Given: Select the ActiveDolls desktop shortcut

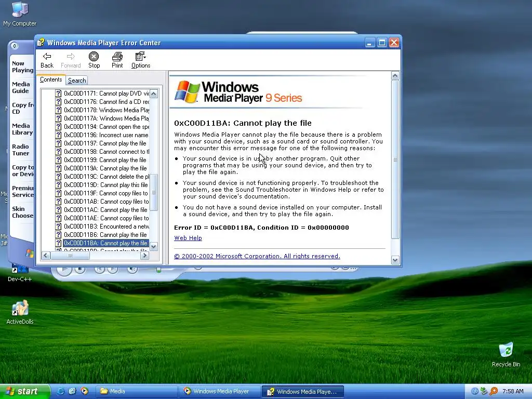Looking at the screenshot, I should coord(20,312).
